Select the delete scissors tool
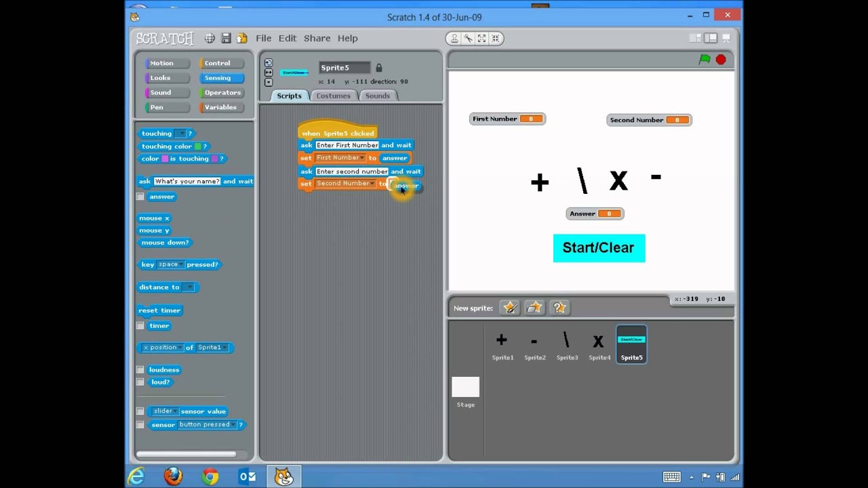The width and height of the screenshot is (868, 488). click(468, 39)
